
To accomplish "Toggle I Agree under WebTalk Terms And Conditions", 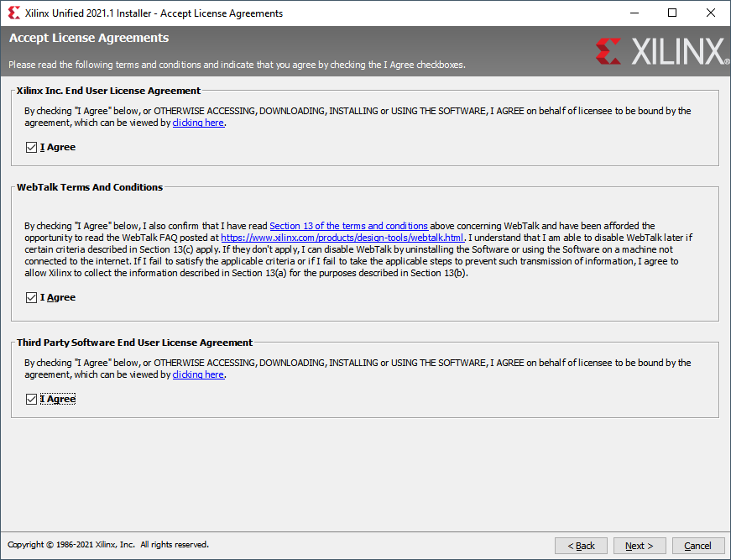I will (x=31, y=298).
